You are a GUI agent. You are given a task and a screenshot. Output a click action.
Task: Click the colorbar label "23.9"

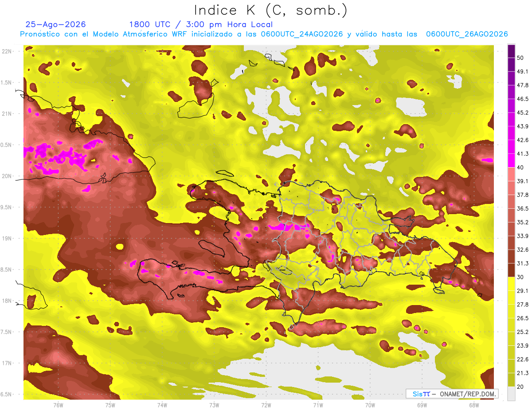pyautogui.click(x=523, y=345)
